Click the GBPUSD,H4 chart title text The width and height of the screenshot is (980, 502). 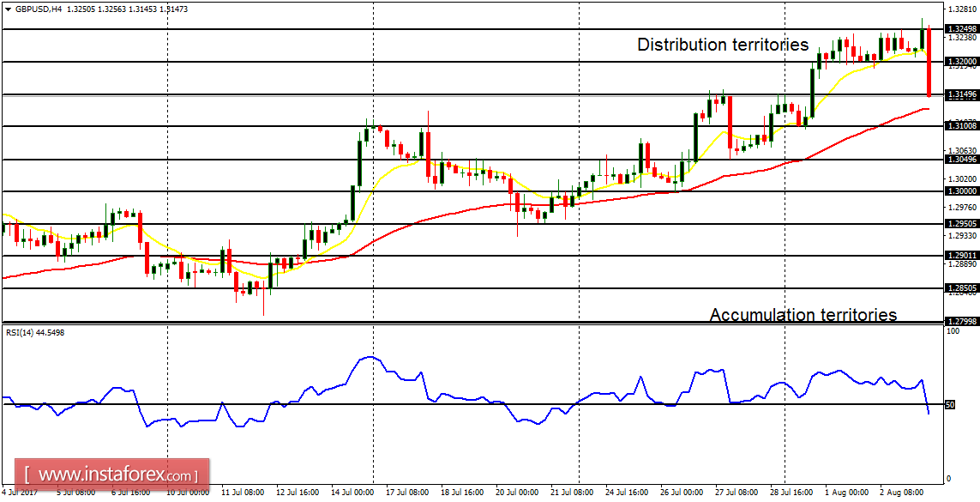tap(38, 9)
